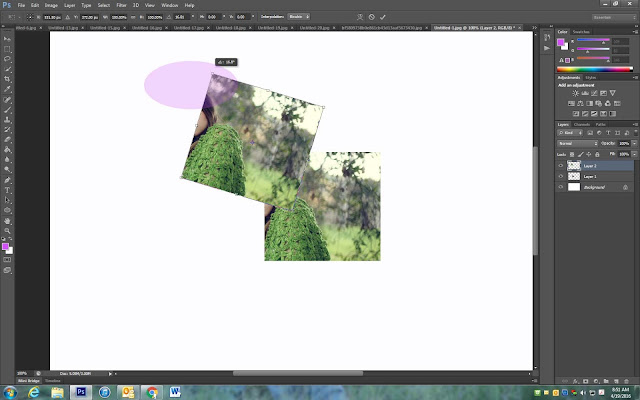The image size is (640, 400).
Task: Open the Interpolation Bicubic dropdown
Action: click(x=298, y=17)
